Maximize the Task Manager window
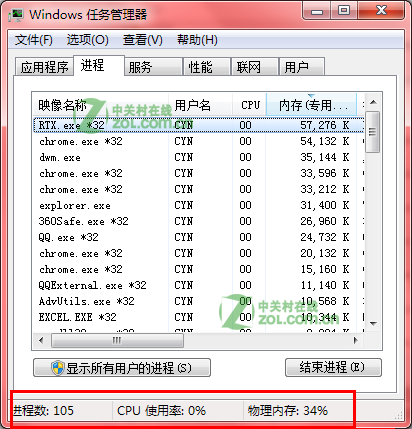The height and width of the screenshot is (429, 412). pos(344,11)
